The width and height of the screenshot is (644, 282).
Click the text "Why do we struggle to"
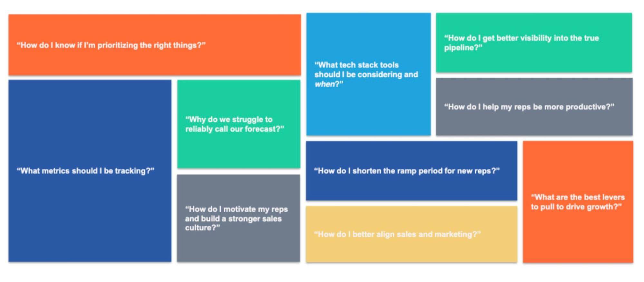(x=229, y=119)
